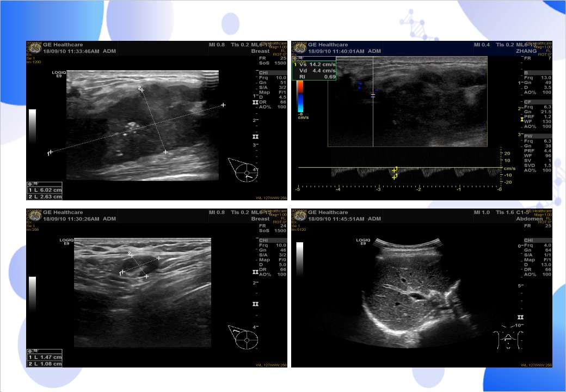Image resolution: width=566 pixels, height=392 pixels.
Task: Click the 'Gn 46' gain parameter
Action: pos(273,250)
